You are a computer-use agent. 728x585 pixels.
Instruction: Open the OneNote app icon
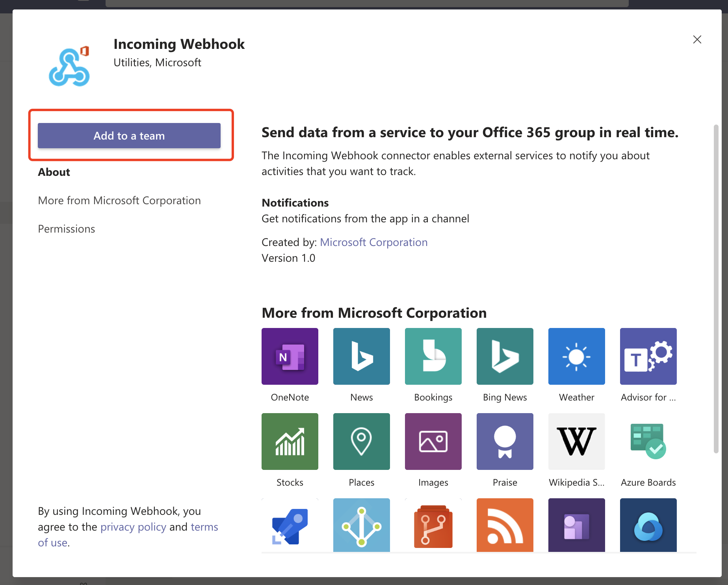tap(290, 356)
